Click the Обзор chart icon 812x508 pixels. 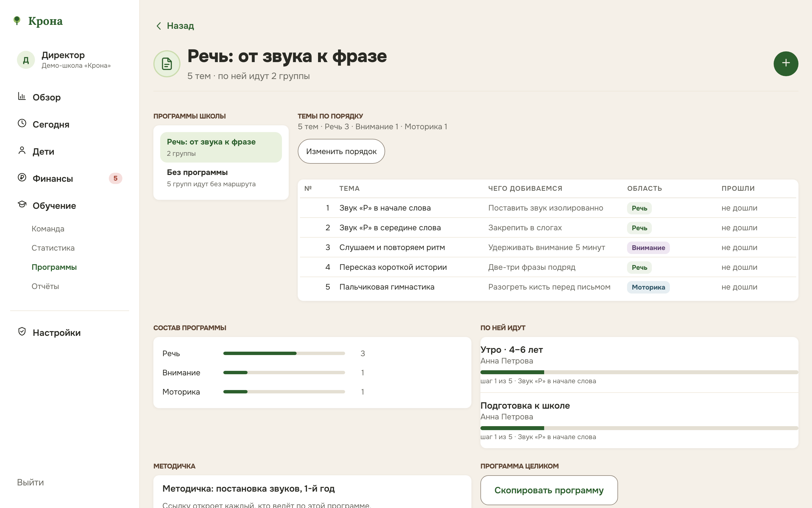point(22,97)
